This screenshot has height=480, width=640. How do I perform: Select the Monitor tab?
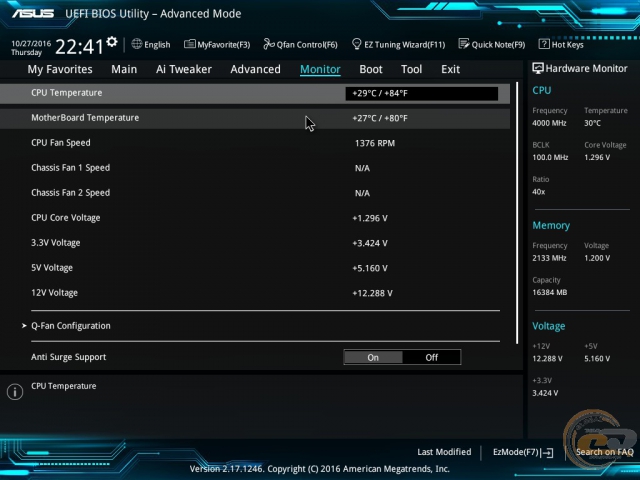[320, 69]
